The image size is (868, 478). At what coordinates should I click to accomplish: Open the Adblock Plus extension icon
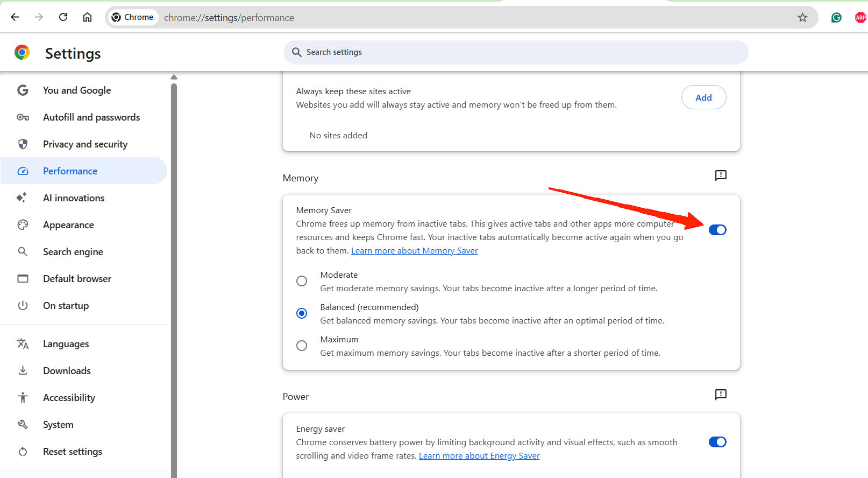860,18
